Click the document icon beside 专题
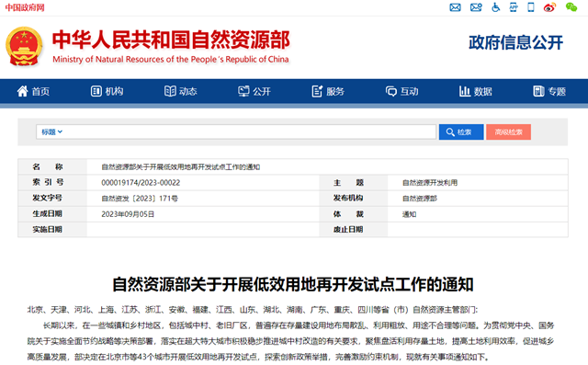This screenshot has width=588, height=365. [538, 91]
